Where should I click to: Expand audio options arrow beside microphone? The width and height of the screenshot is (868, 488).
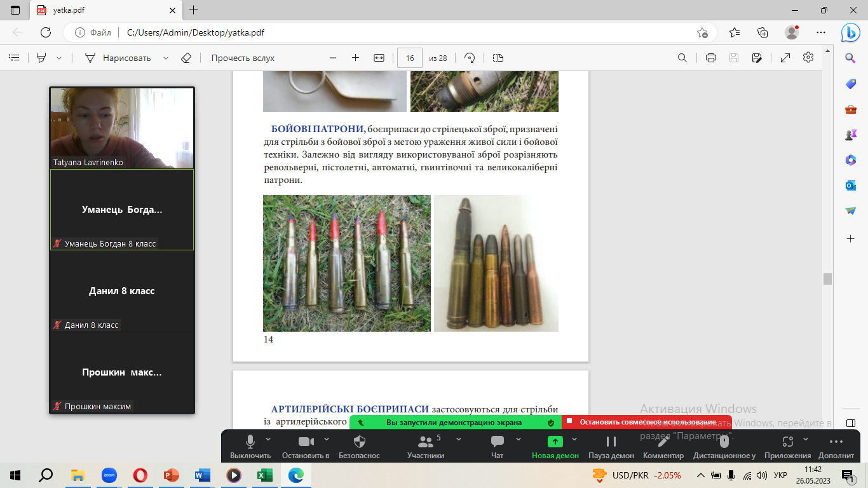pyautogui.click(x=268, y=438)
